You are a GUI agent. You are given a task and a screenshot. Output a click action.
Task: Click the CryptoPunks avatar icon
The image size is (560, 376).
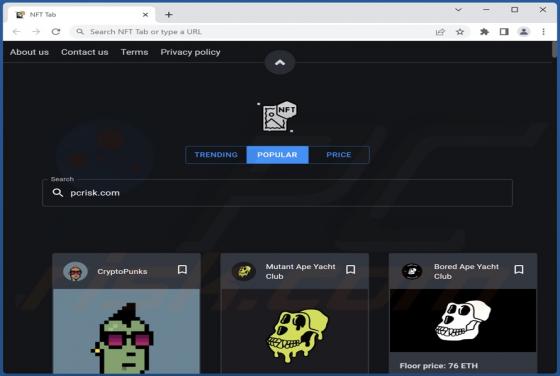coord(75,271)
